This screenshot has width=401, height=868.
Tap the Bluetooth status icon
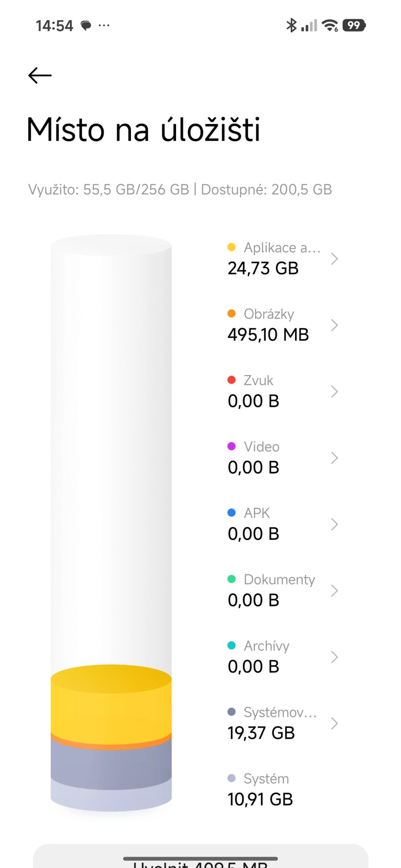pos(291,25)
